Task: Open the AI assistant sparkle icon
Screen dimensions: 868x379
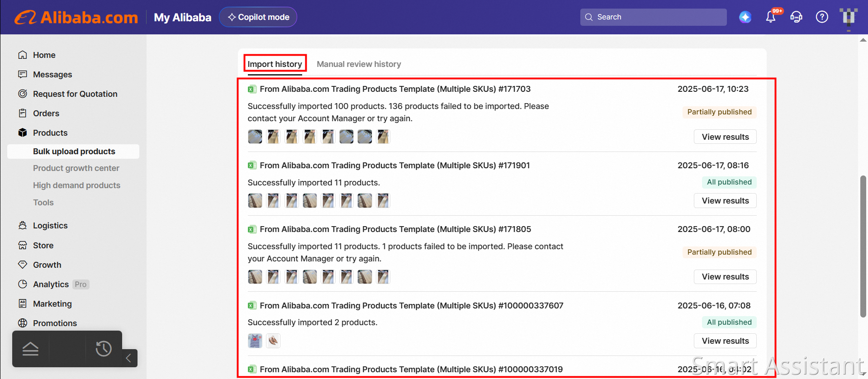Action: point(745,17)
